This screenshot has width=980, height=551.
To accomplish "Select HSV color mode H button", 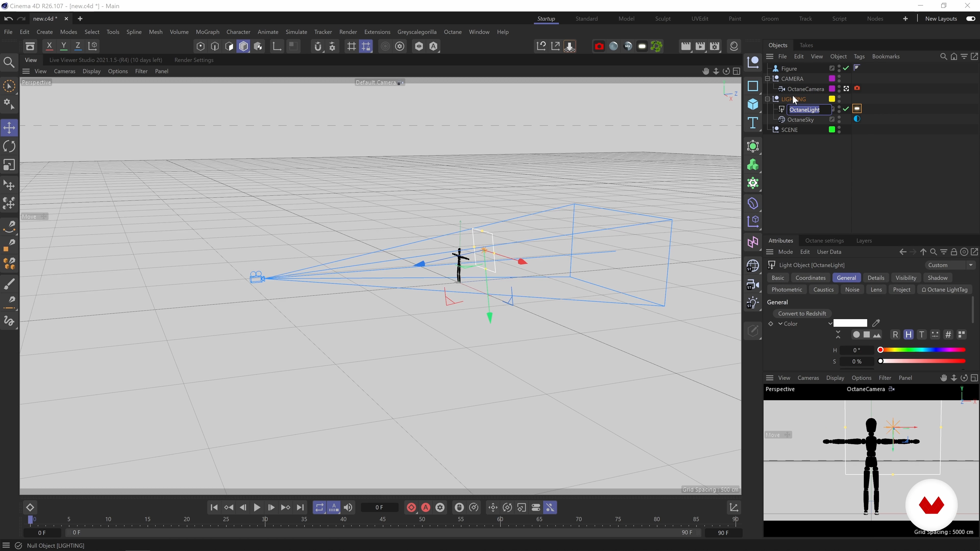I will [909, 335].
